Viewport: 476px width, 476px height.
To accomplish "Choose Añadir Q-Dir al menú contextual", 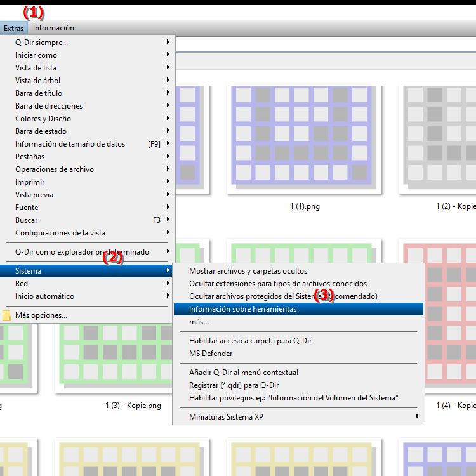I will pos(298,373).
